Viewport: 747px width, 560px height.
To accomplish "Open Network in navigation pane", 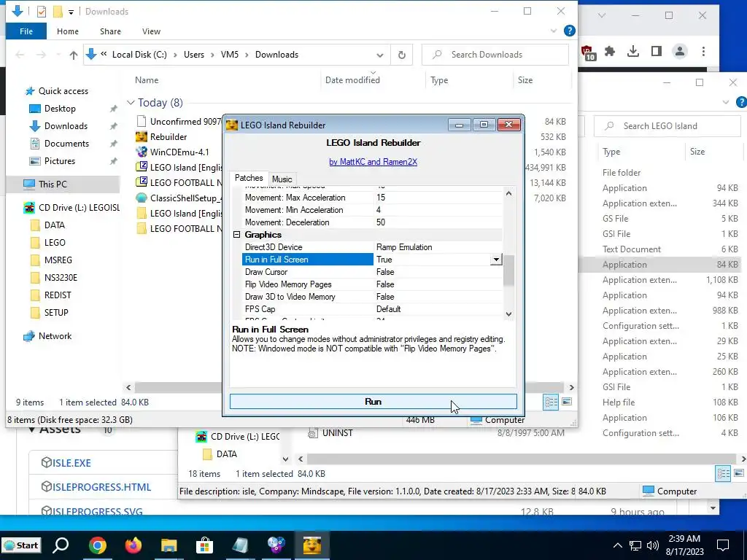I will 55,335.
